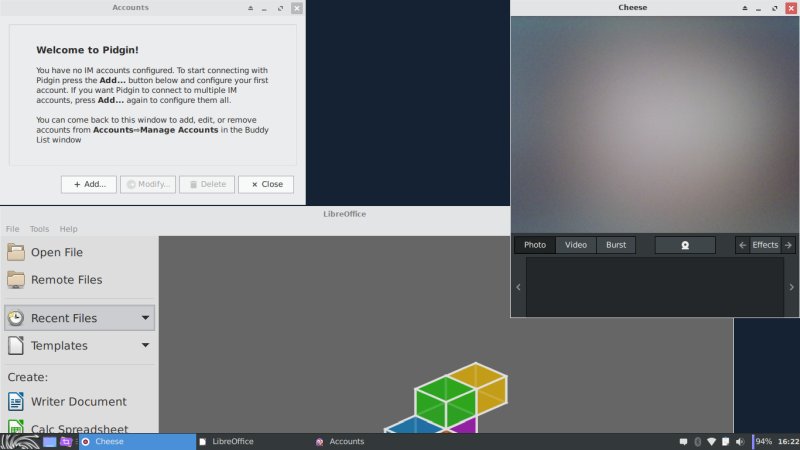Switch Cheese to Video mode
This screenshot has width=800, height=450.
pos(576,245)
